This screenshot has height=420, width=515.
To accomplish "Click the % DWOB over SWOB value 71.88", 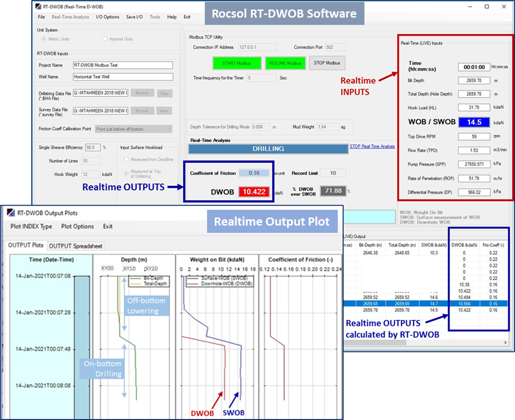I will [333, 190].
